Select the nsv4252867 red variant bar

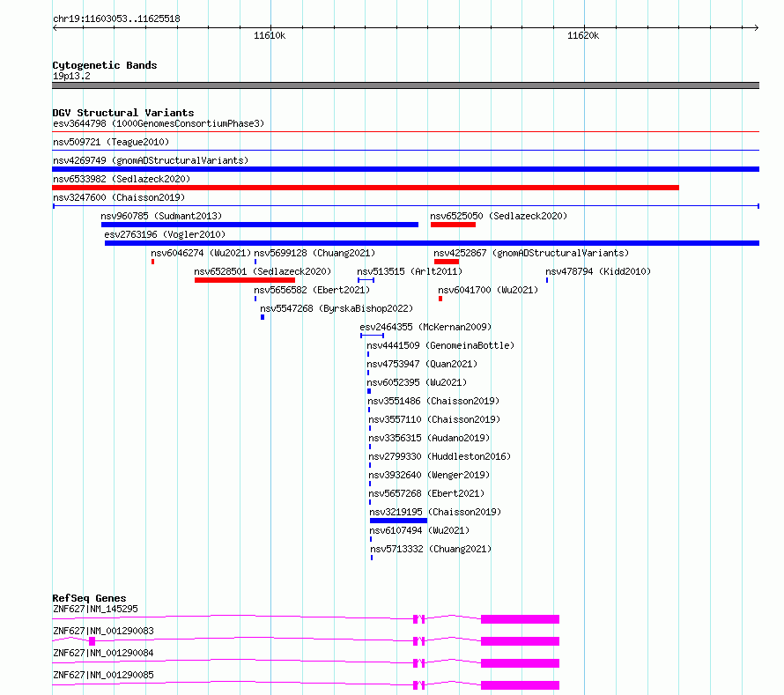pyautogui.click(x=447, y=262)
